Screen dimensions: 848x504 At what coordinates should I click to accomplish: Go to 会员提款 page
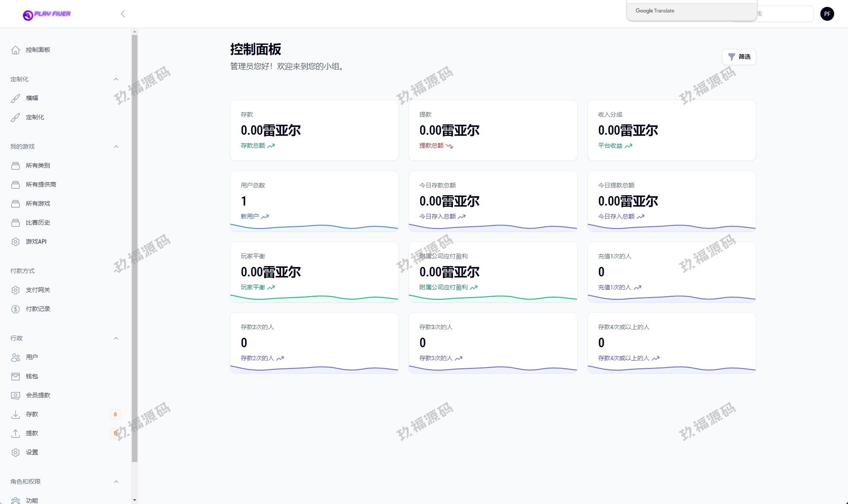[x=38, y=395]
